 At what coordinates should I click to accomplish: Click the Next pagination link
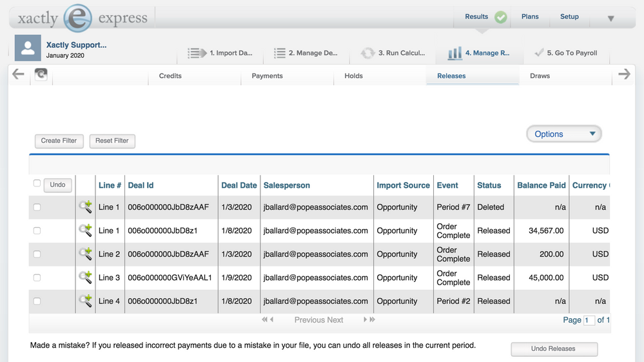tap(335, 319)
